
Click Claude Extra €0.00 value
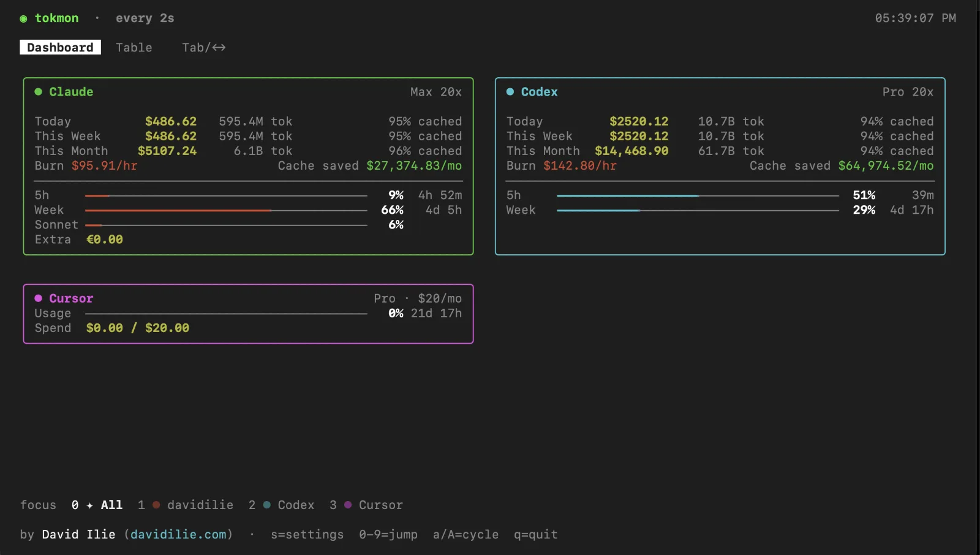coord(104,240)
